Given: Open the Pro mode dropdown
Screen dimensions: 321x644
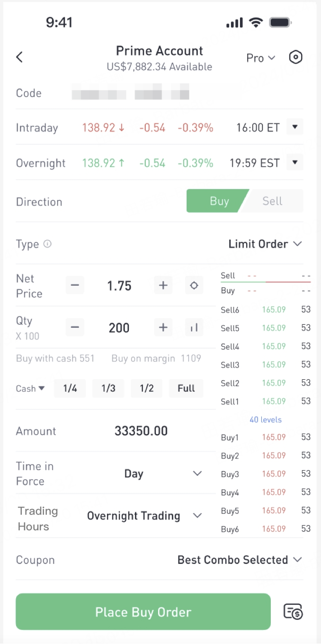Looking at the screenshot, I should (261, 58).
